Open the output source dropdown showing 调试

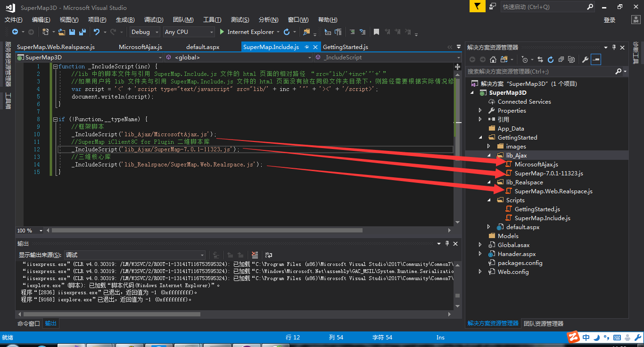(134, 255)
